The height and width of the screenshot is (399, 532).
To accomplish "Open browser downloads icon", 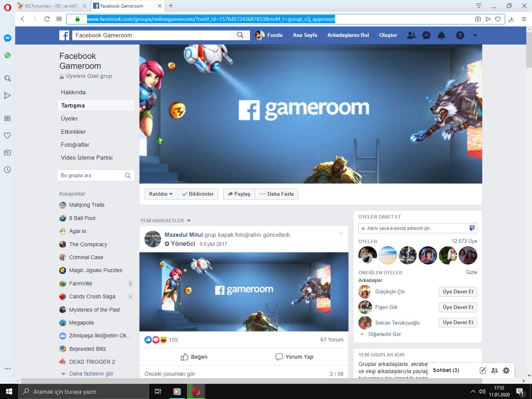I will pyautogui.click(x=511, y=19).
